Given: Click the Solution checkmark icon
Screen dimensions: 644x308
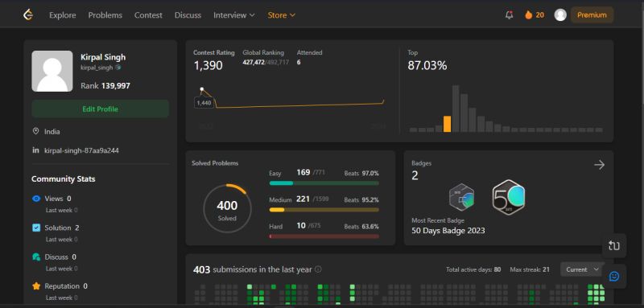Looking at the screenshot, I should pyautogui.click(x=36, y=228).
